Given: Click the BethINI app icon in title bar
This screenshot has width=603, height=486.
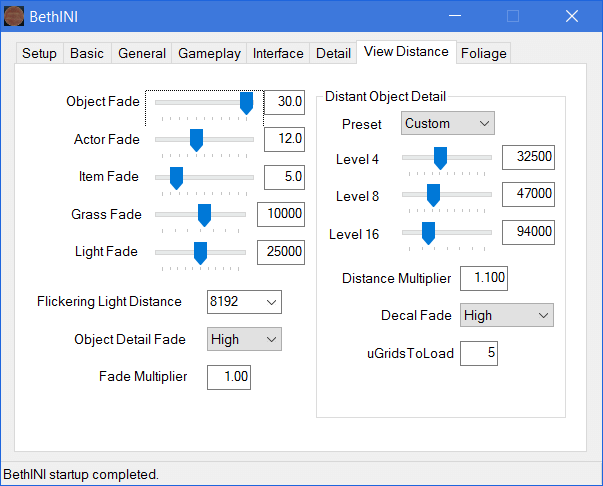Looking at the screenshot, I should tap(15, 16).
